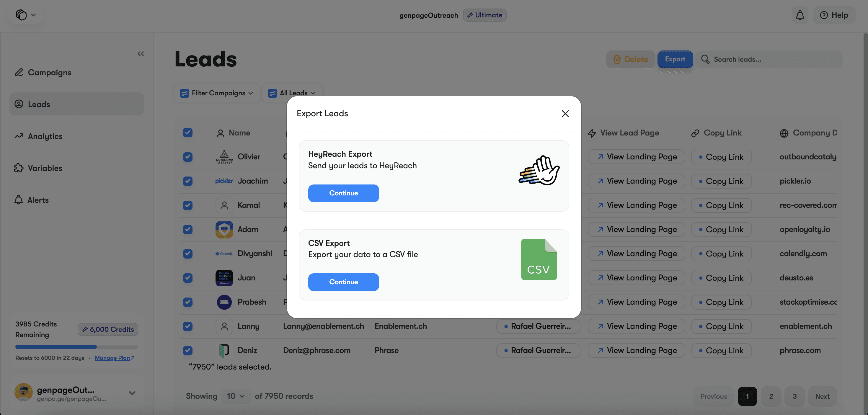
Task: Click the Help question mark icon
Action: (x=823, y=15)
